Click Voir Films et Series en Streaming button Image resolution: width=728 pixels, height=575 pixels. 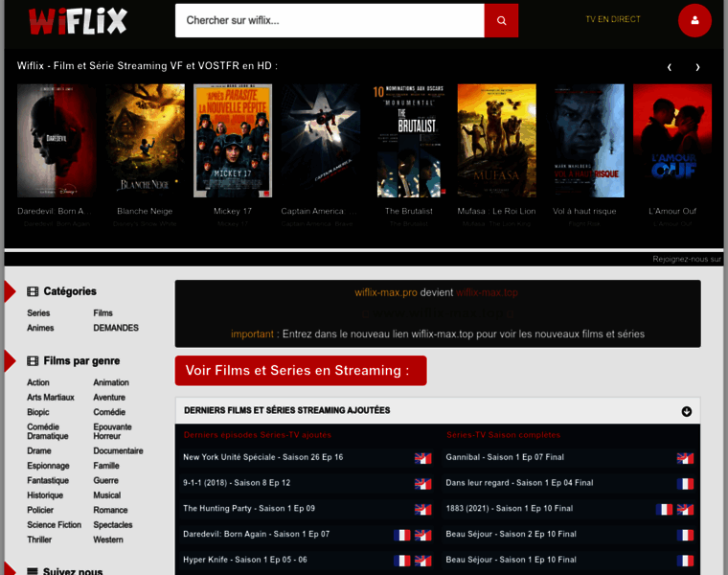coord(301,371)
